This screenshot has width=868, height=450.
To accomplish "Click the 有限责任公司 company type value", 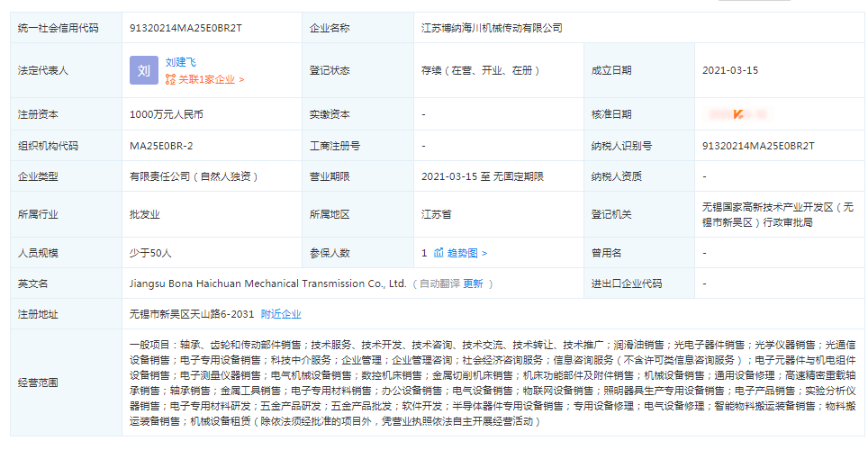I will 194,176.
